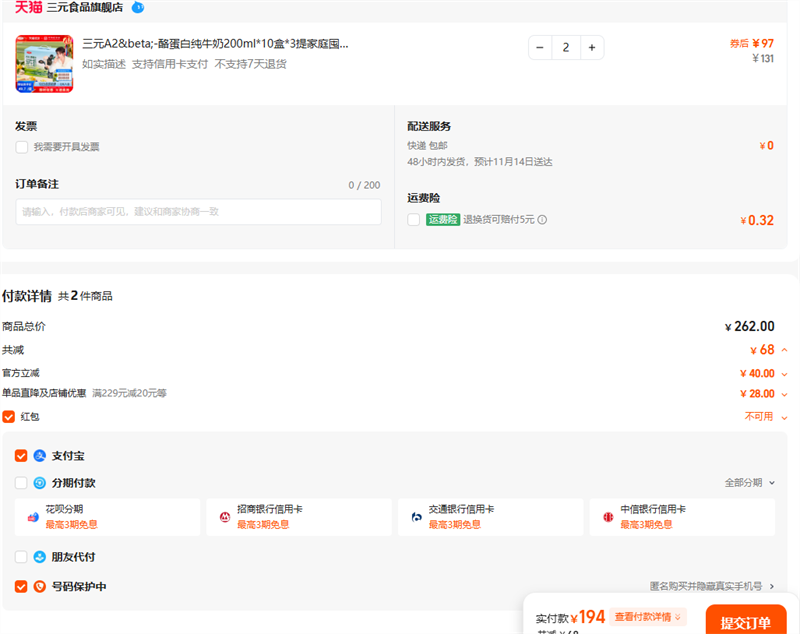Check the 我需要开具发票 invoice checkbox
The height and width of the screenshot is (634, 800).
[22, 147]
